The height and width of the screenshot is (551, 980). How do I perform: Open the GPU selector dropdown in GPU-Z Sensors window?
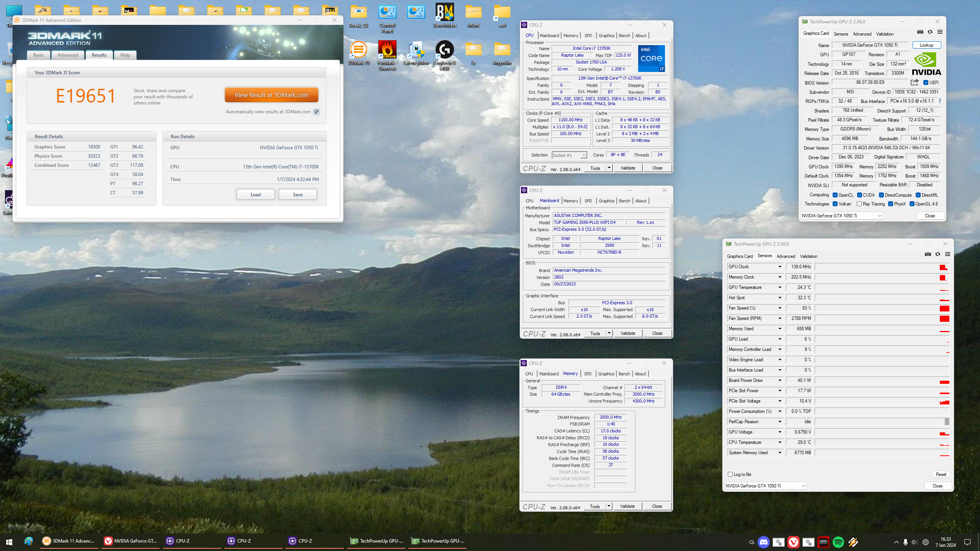point(765,486)
